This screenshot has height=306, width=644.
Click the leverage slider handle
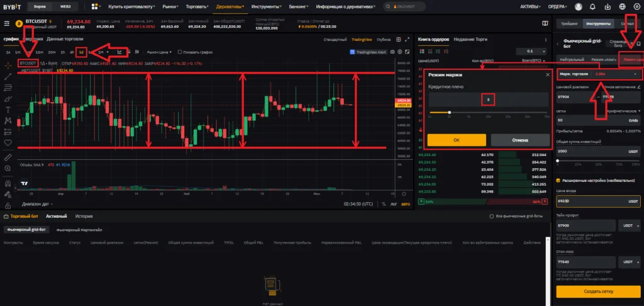pyautogui.click(x=449, y=112)
